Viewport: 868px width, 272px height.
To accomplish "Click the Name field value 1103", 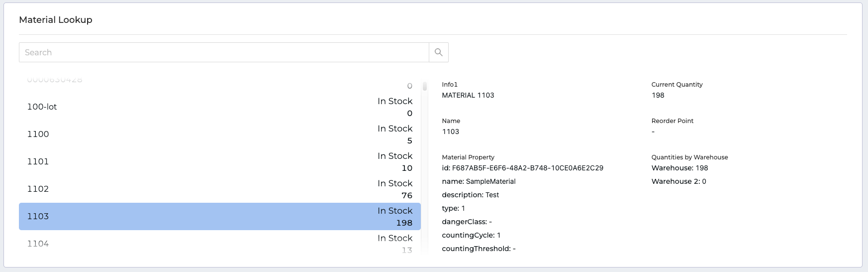I will pyautogui.click(x=450, y=132).
